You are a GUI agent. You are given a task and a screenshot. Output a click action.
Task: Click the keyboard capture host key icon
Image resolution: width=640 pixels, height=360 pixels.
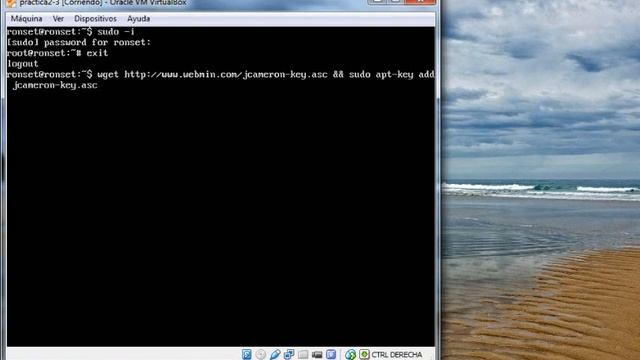point(364,354)
